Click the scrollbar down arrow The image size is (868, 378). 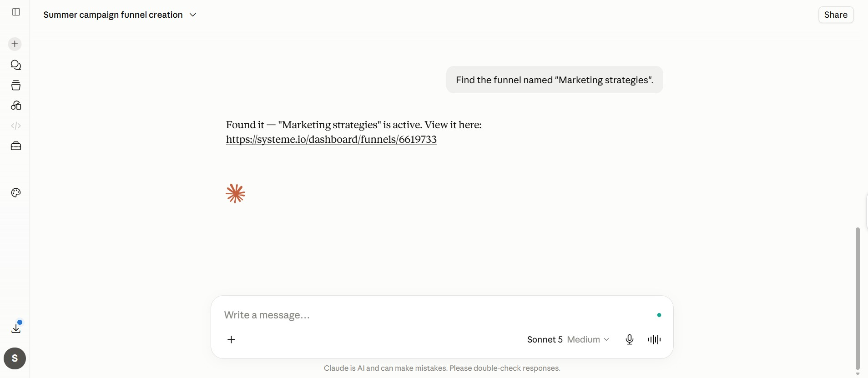click(x=858, y=374)
